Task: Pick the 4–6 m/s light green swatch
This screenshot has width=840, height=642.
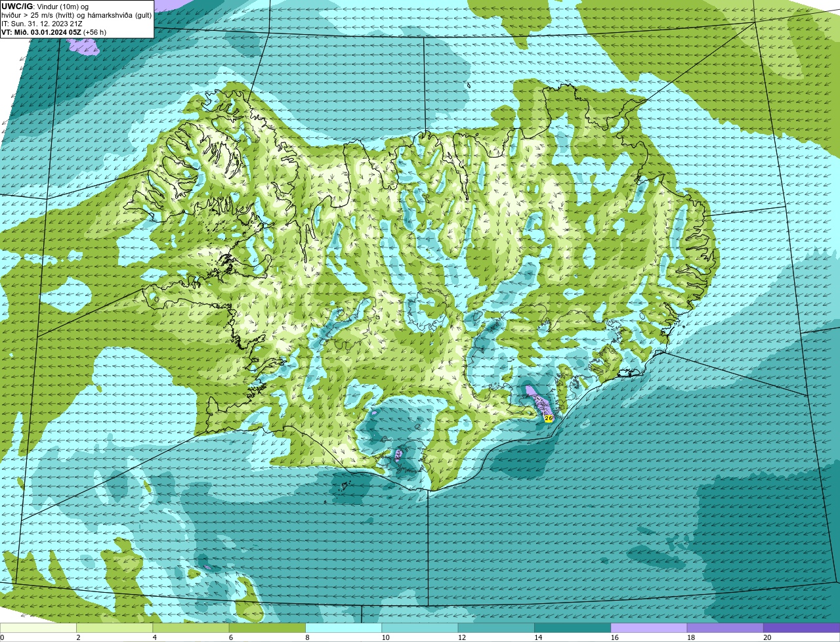Action: point(191,628)
